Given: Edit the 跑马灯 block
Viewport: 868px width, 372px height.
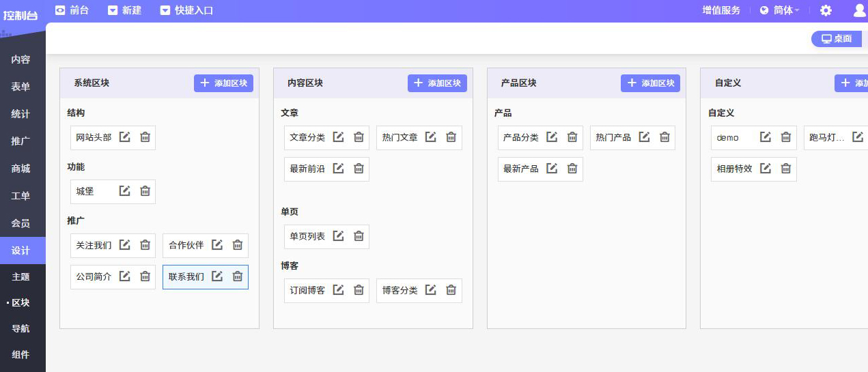Looking at the screenshot, I should pos(858,137).
